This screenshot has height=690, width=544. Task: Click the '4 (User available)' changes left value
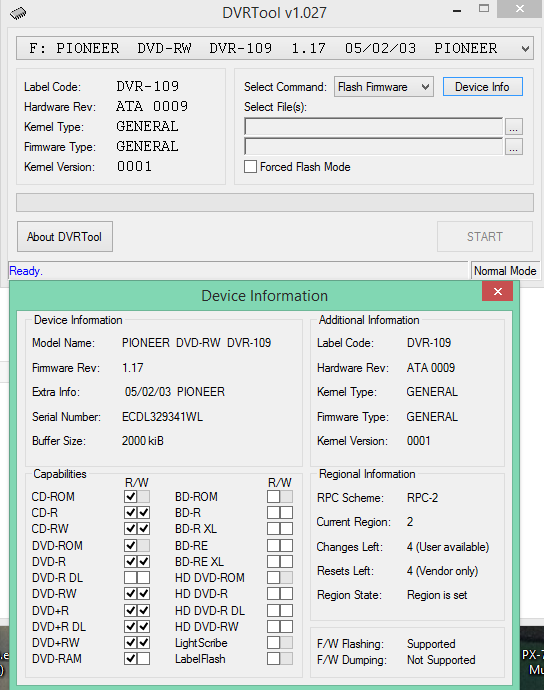(448, 547)
